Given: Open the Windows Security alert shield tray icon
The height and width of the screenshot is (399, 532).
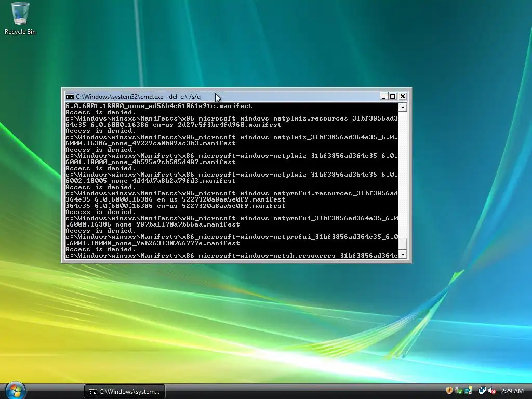Looking at the screenshot, I should click(x=449, y=391).
